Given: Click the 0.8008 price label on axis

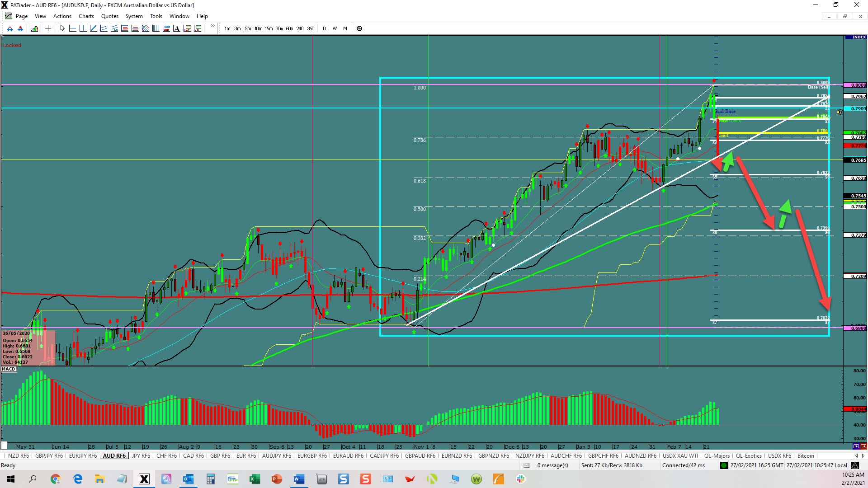Looking at the screenshot, I should pyautogui.click(x=855, y=85).
